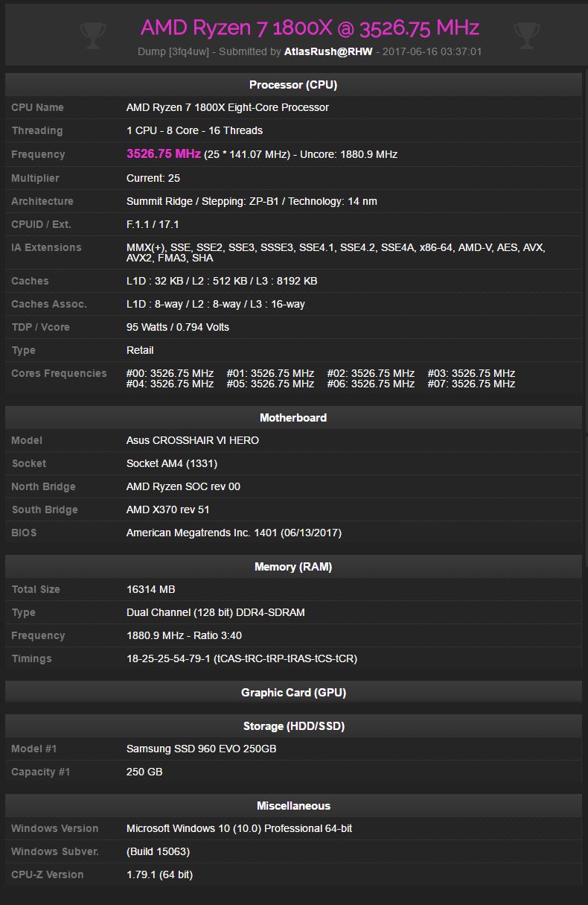Click the Storage (HDD/SSD) section header
The image size is (588, 905).
point(293,726)
